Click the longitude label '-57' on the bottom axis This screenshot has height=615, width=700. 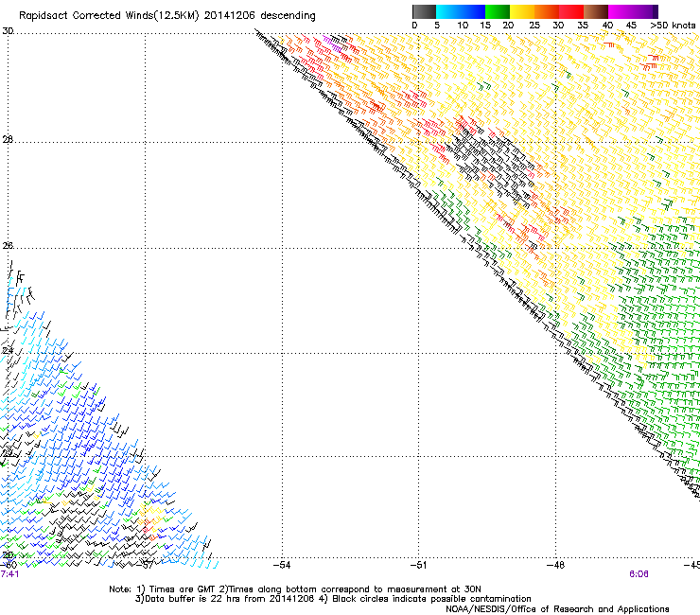(146, 566)
